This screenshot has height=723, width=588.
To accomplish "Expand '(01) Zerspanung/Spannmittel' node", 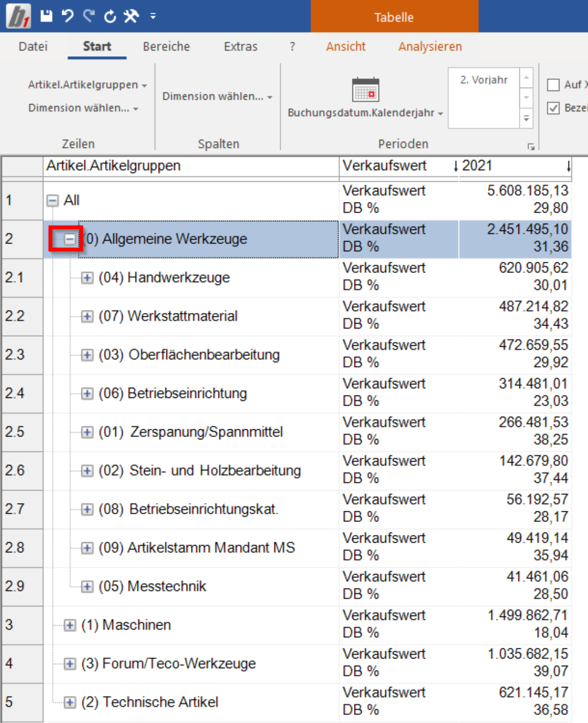I will (x=87, y=432).
